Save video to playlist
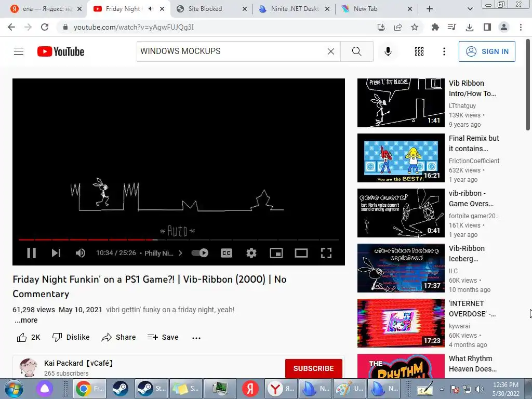Image resolution: width=532 pixels, height=399 pixels. 163,337
